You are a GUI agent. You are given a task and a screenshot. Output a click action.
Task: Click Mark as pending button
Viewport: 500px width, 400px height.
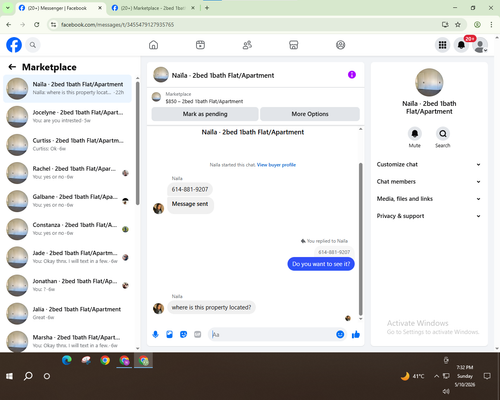[205, 114]
